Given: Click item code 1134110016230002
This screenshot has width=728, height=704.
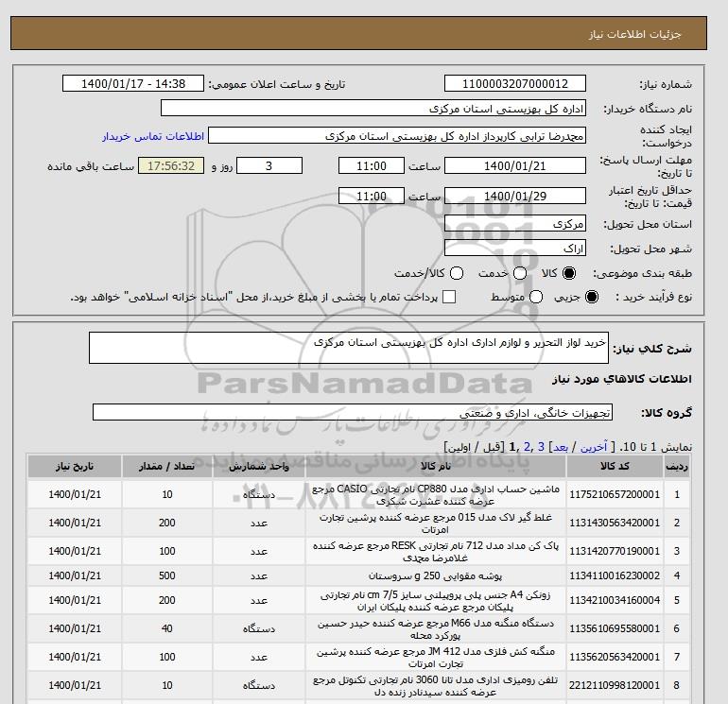Looking at the screenshot, I should [615, 575].
